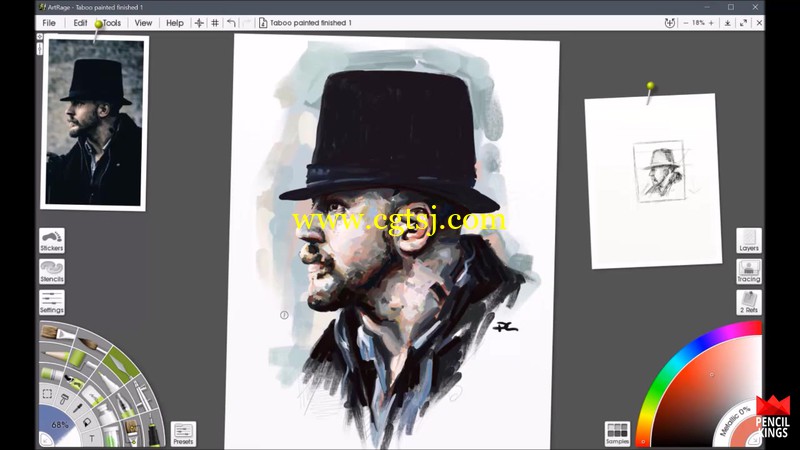Open the Help menu
Viewport: 800px width, 450px height.
pyautogui.click(x=174, y=23)
